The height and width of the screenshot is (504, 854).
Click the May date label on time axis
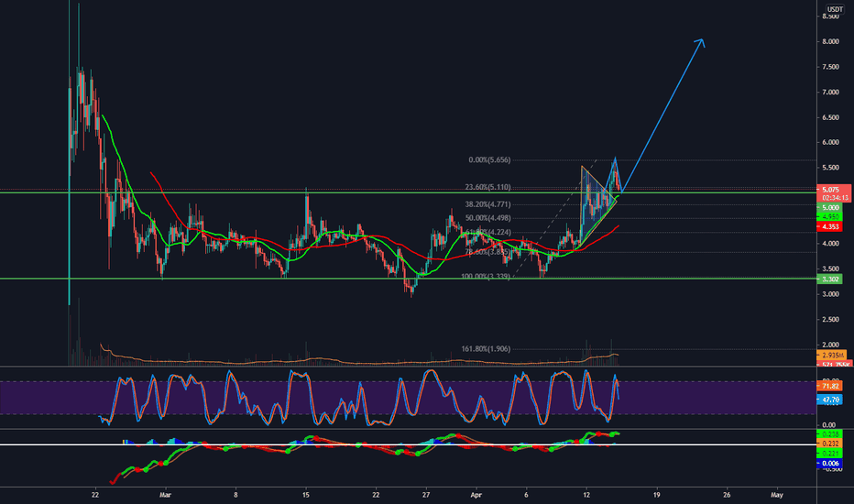point(777,495)
